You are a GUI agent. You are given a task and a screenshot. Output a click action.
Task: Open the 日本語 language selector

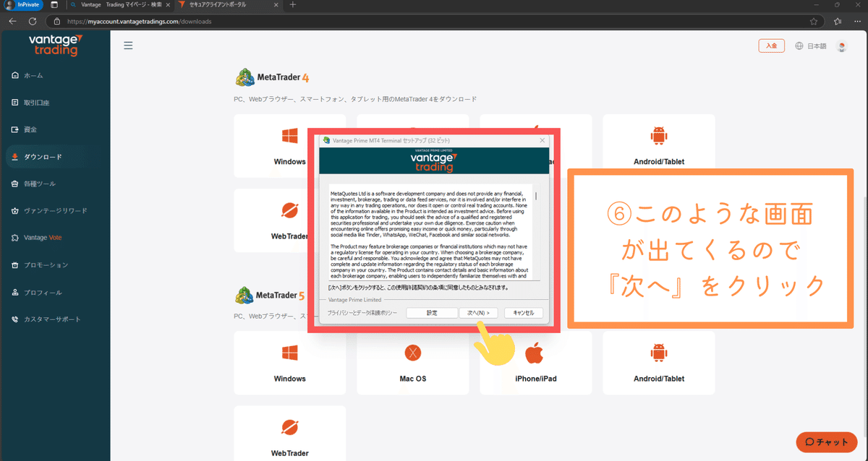coord(811,46)
